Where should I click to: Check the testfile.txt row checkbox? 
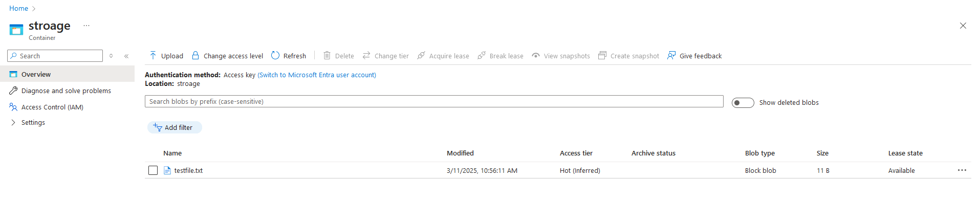point(153,170)
